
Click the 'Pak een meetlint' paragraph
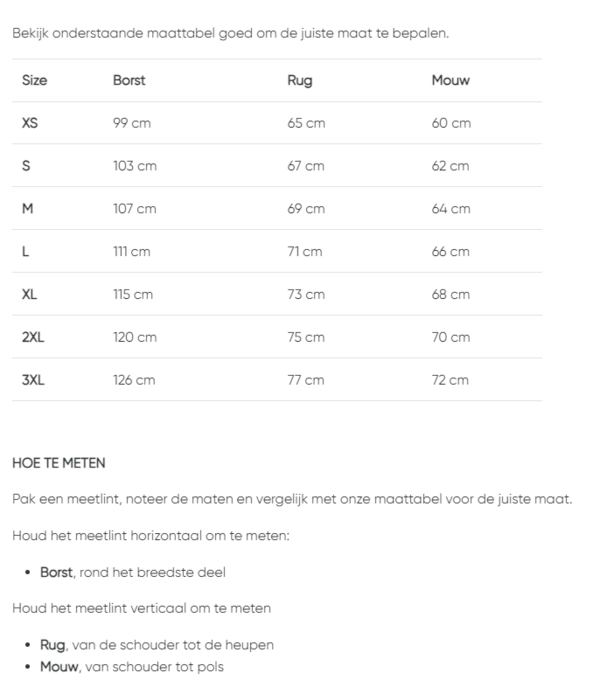[292, 498]
